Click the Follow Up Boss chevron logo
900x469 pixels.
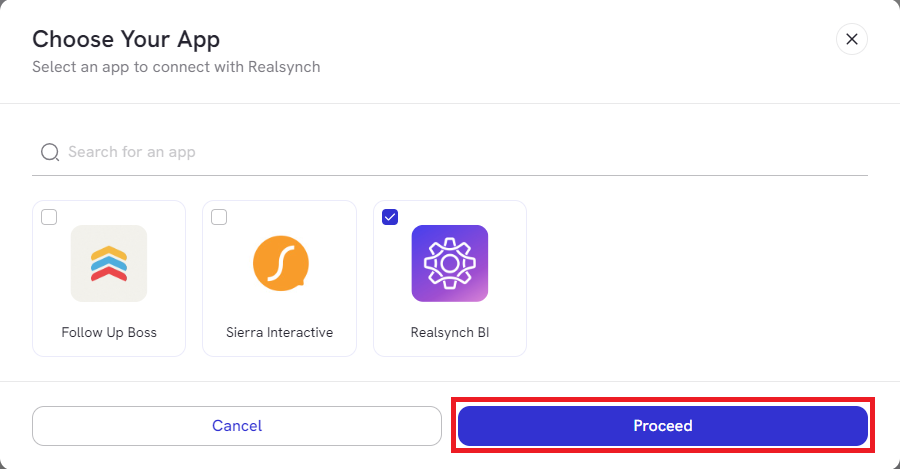pos(109,264)
